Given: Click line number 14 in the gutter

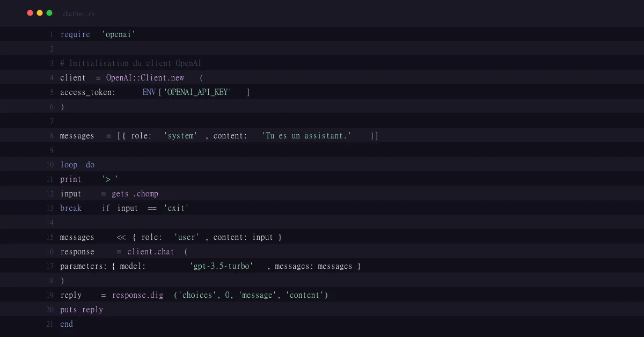Looking at the screenshot, I should coord(50,223).
